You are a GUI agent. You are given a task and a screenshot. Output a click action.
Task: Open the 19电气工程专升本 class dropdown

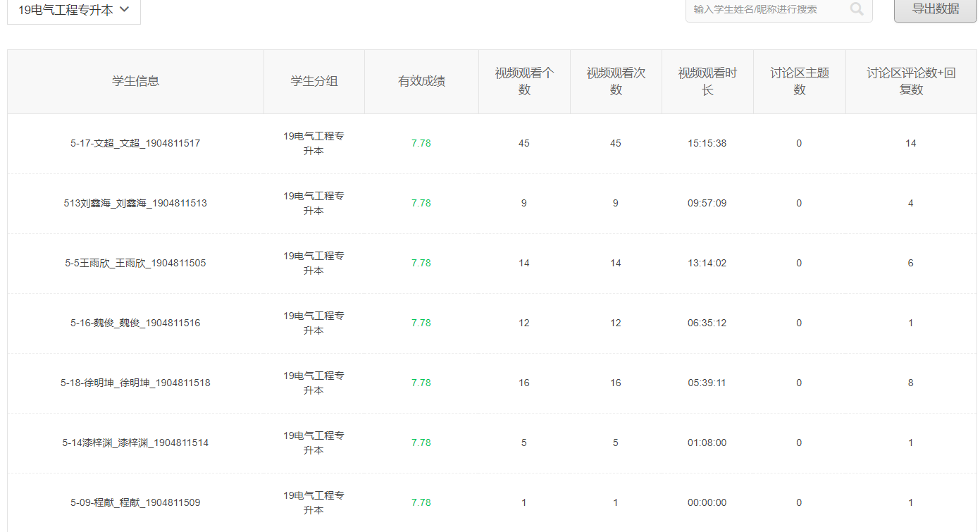click(74, 11)
